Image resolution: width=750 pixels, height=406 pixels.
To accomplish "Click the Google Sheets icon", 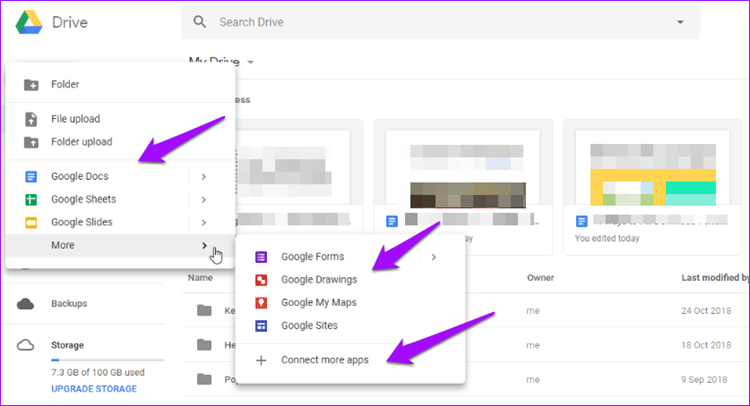I will (x=31, y=199).
